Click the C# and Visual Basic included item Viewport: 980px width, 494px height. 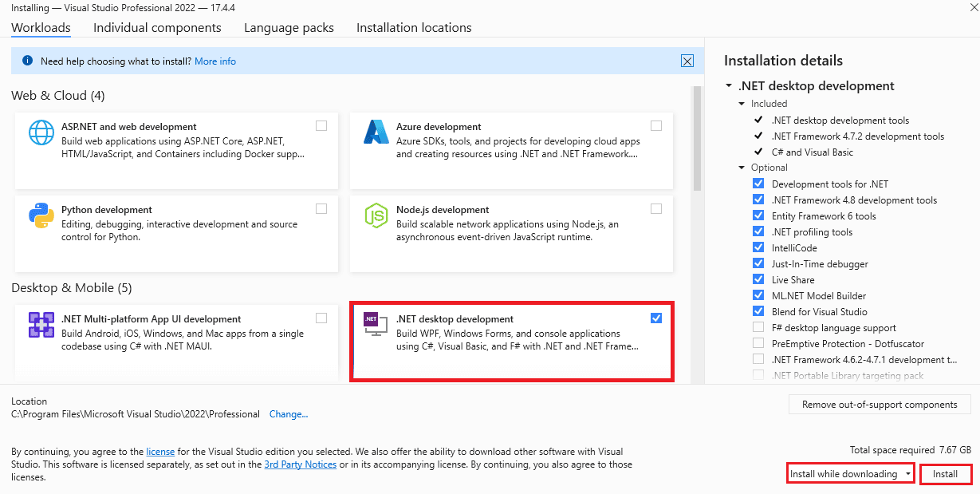pyautogui.click(x=813, y=152)
